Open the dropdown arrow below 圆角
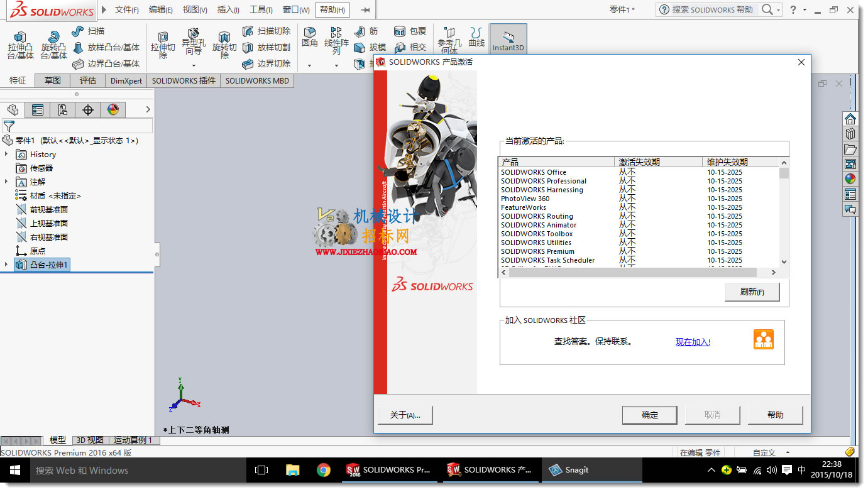Image resolution: width=868 pixels, height=492 pixels. tap(309, 65)
